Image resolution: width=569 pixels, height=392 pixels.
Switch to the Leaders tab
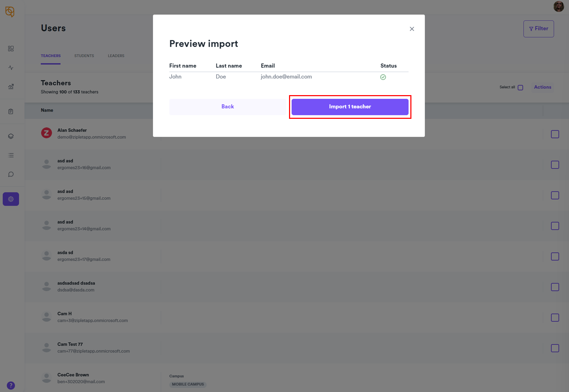[116, 56]
